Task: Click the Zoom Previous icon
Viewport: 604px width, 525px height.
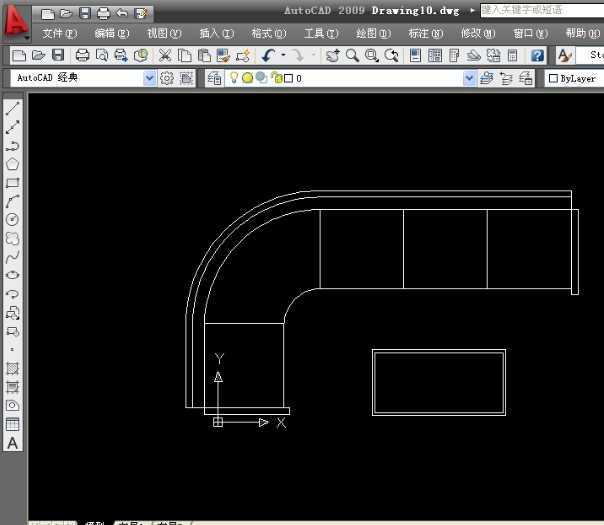Action: 391,56
